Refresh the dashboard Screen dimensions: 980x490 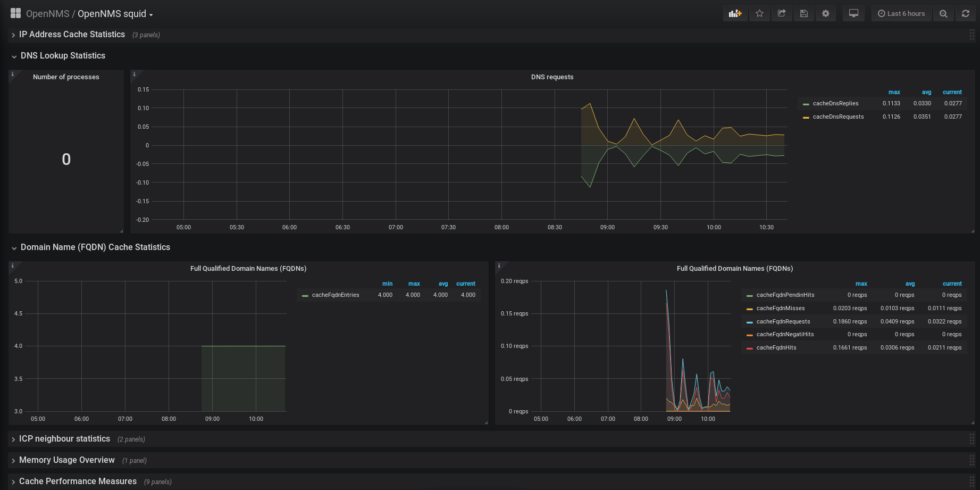tap(966, 14)
